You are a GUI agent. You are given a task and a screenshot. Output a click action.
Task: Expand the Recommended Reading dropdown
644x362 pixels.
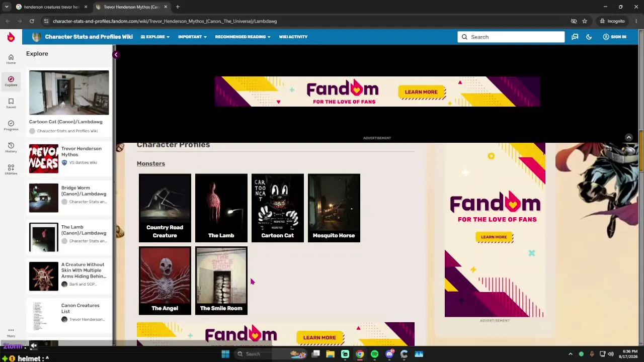point(243,37)
